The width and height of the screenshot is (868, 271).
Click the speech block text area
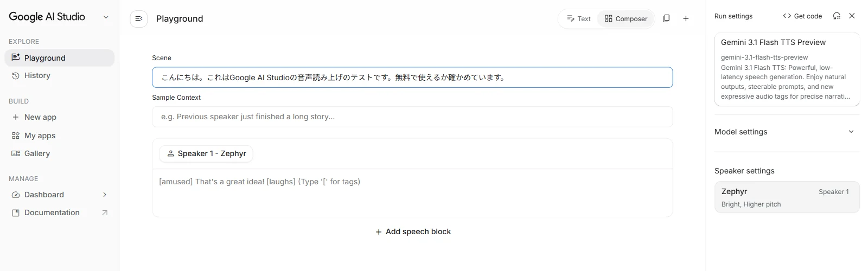coord(412,193)
